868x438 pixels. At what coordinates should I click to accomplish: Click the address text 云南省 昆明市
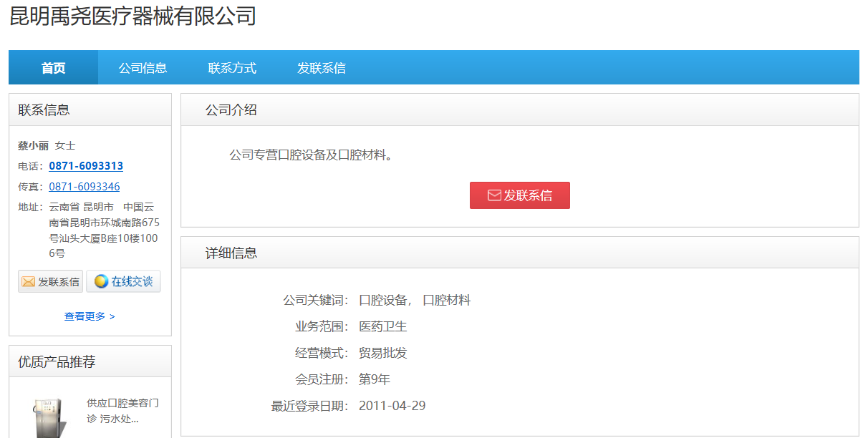point(81,207)
